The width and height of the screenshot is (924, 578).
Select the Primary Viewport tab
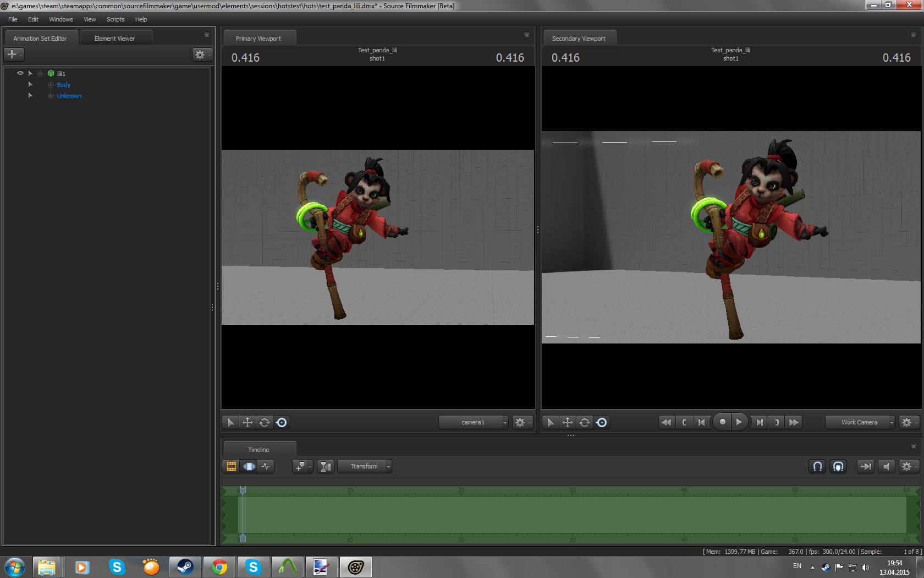(258, 38)
